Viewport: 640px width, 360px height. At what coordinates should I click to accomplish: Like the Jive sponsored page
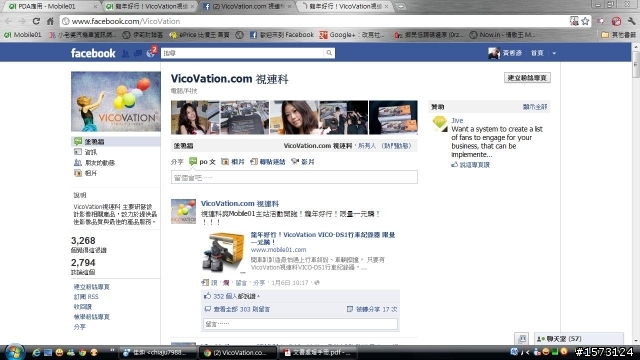tap(471, 165)
